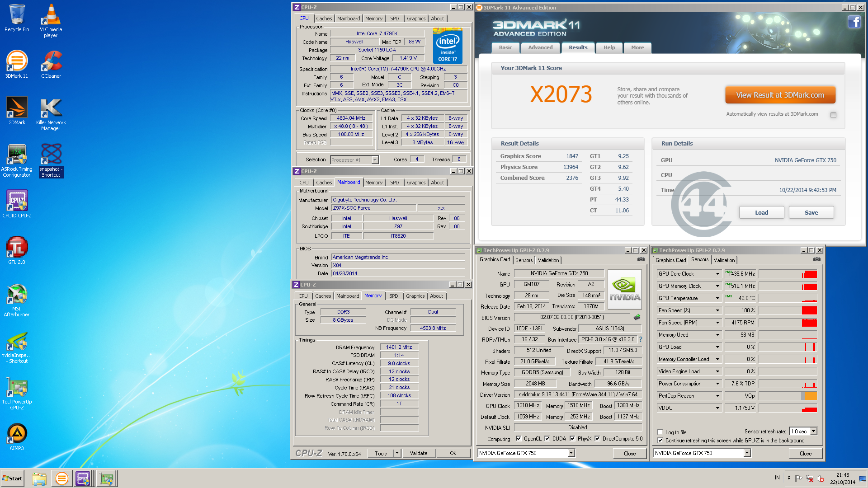Toggle the OpenCL checkbox in GPU-Z
The image size is (868, 488).
(519, 438)
